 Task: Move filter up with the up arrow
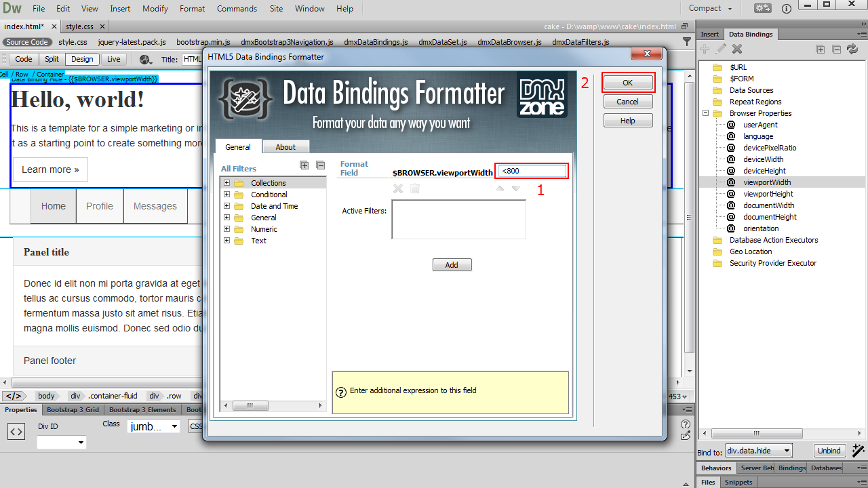coord(500,188)
